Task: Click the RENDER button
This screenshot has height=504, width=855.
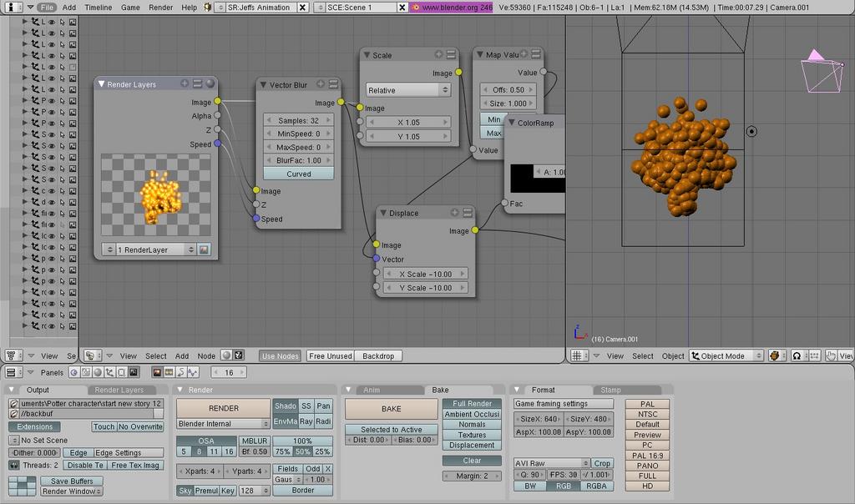Action: pyautogui.click(x=224, y=408)
